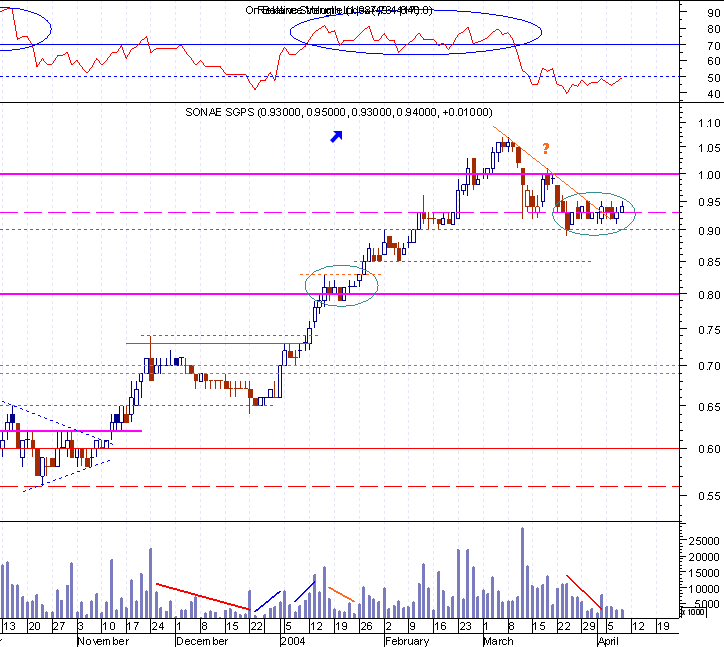
Task: Click the 0.55 price axis label
Action: pyautogui.click(x=709, y=496)
